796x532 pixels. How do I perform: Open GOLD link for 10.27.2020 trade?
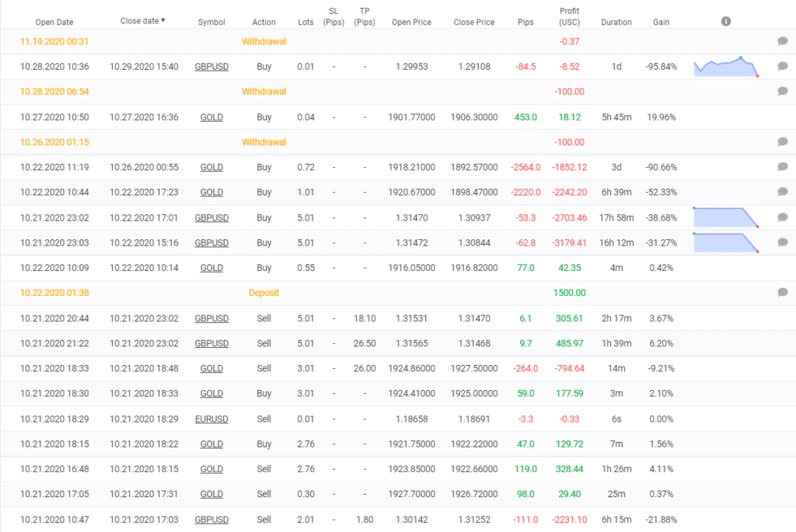coord(211,117)
